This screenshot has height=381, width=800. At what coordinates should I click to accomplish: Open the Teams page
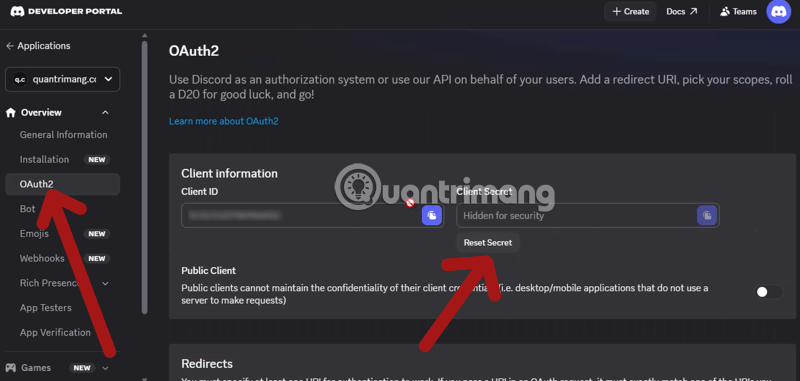738,11
